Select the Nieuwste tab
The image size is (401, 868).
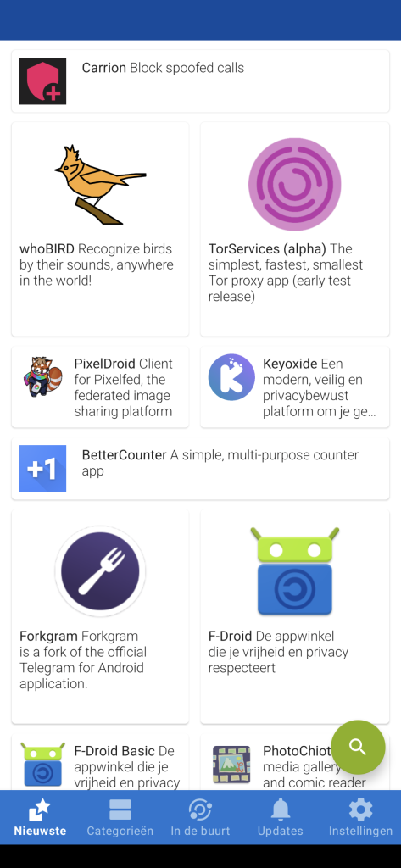(x=40, y=817)
